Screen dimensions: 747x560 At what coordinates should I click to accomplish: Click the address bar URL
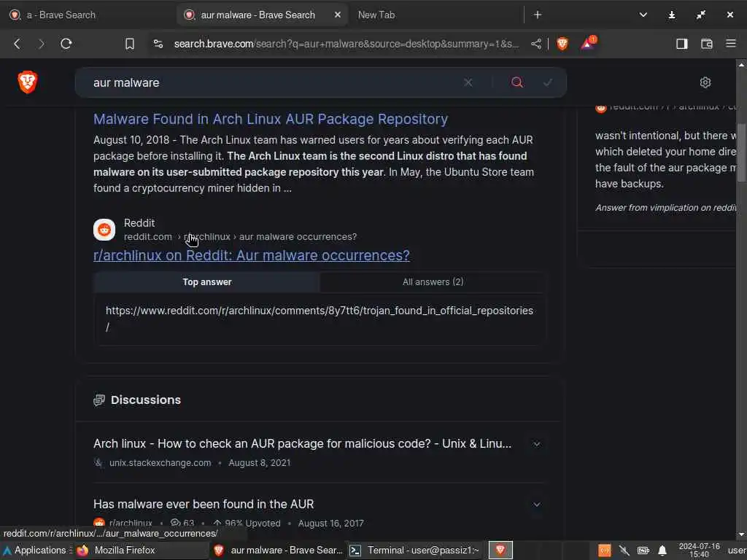347,44
